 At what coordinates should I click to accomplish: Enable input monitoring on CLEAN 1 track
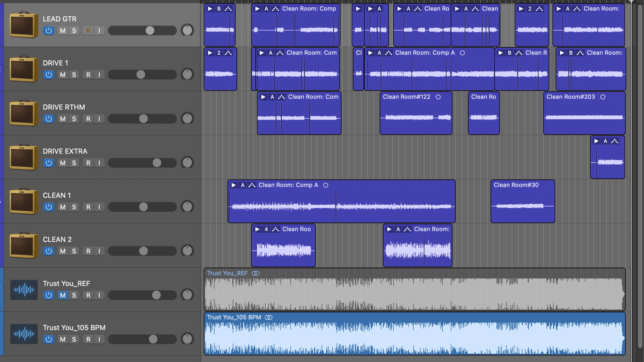(x=99, y=207)
